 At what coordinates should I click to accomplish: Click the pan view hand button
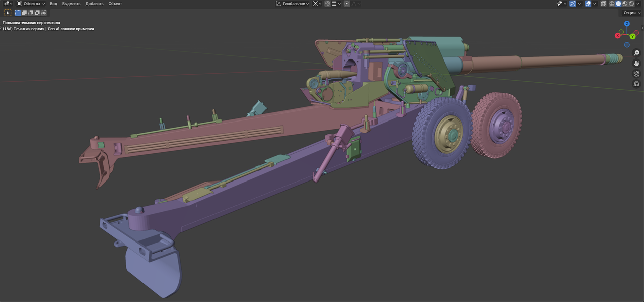click(636, 63)
